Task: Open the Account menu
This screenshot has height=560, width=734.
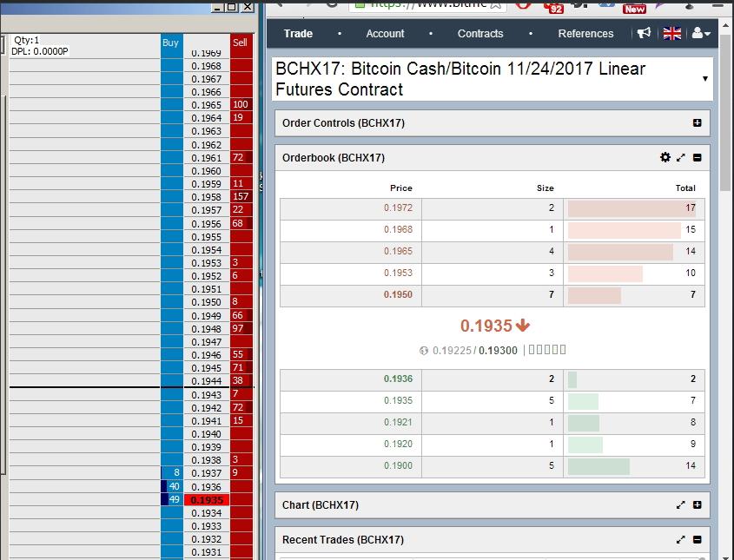Action: click(x=385, y=34)
